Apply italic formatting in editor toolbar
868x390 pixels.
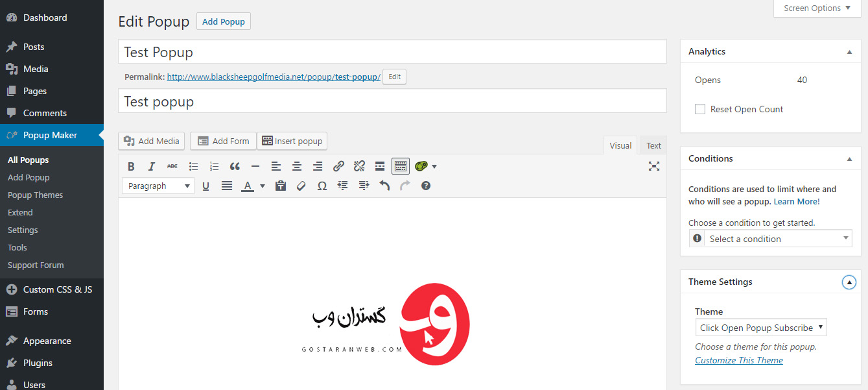tap(152, 166)
